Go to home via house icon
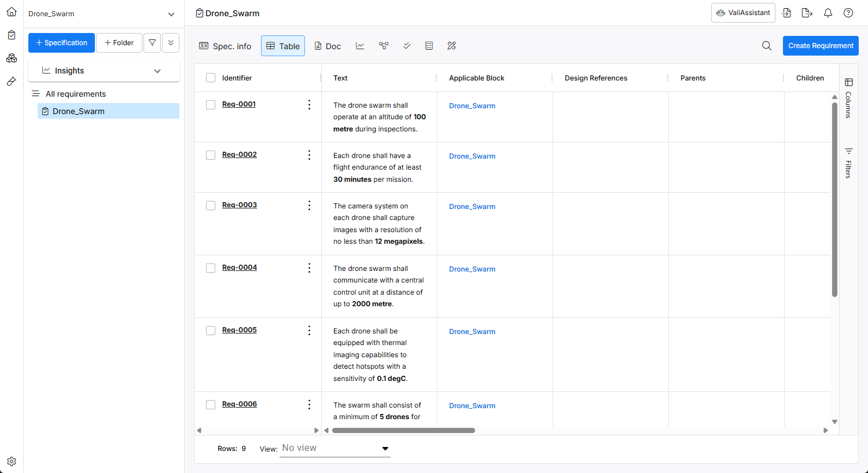 point(12,12)
